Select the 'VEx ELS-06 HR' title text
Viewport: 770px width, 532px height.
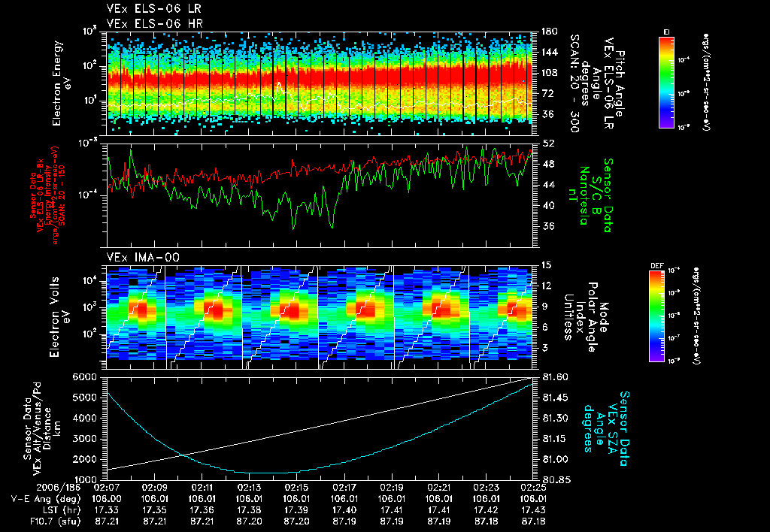154,23
